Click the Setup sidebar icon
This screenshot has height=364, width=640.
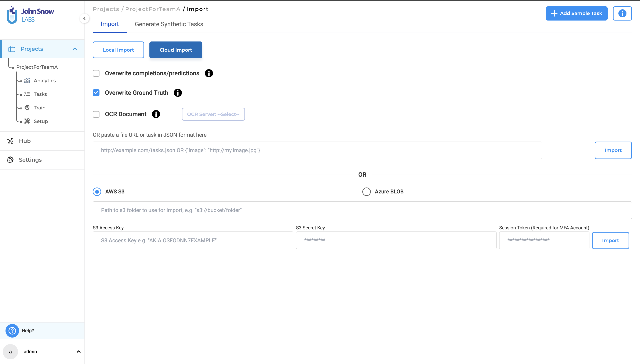[27, 121]
